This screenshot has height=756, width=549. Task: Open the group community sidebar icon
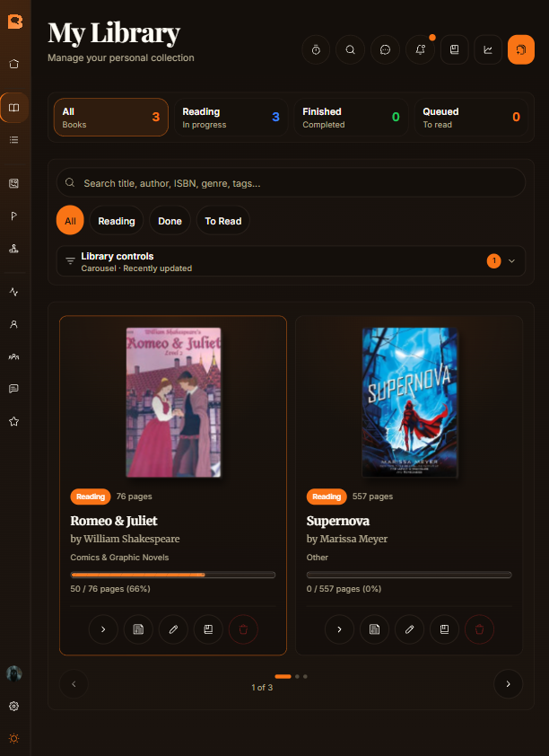14,356
